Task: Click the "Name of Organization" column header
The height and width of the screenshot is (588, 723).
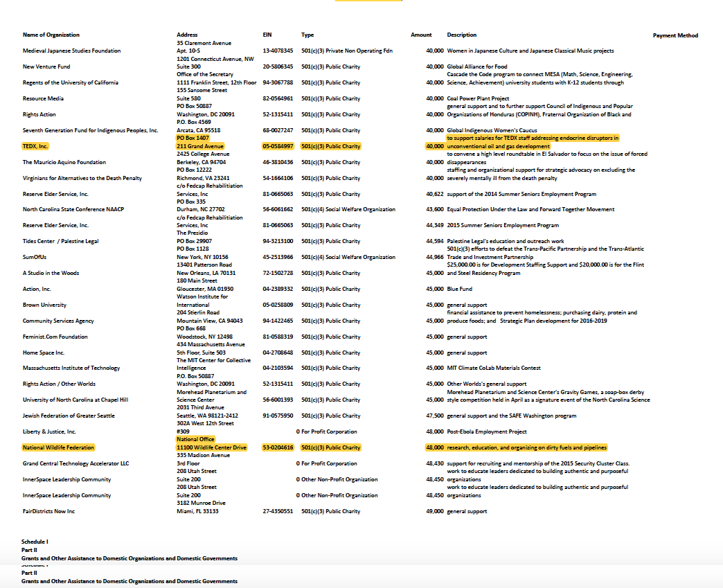Action: click(x=51, y=35)
